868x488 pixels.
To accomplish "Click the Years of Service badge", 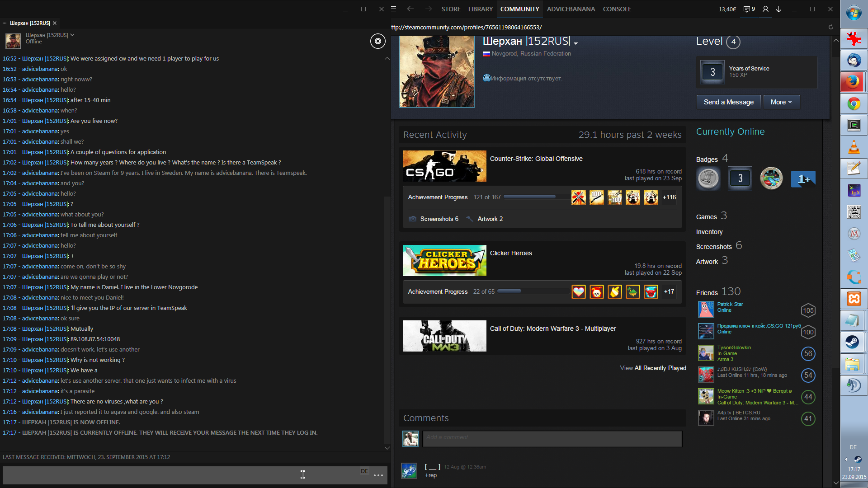I will 713,72.
